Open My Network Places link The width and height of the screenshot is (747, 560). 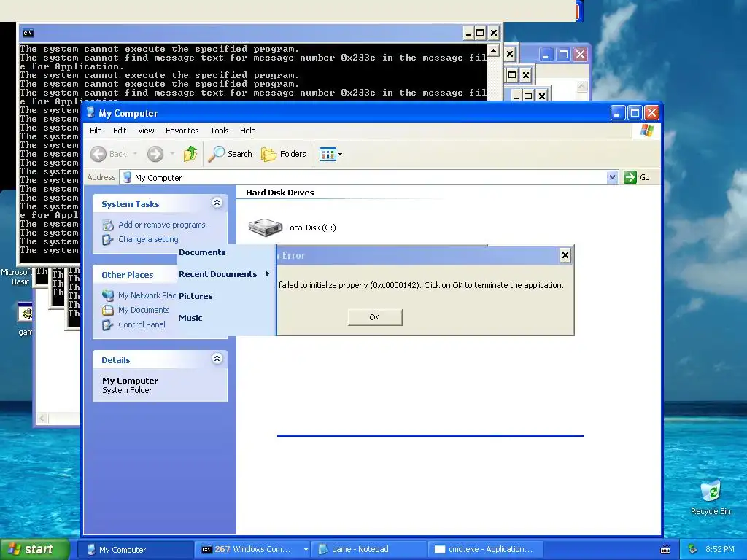tap(147, 295)
